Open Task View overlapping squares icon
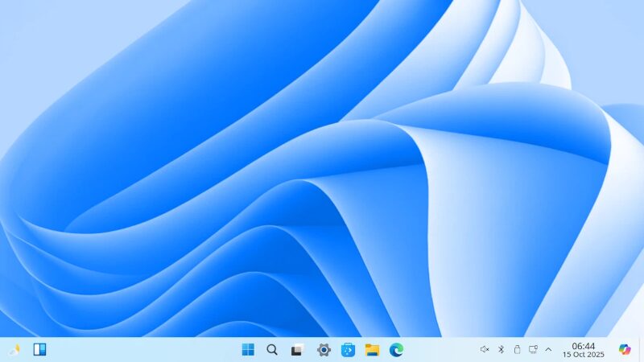This screenshot has width=644, height=362. (x=298, y=350)
